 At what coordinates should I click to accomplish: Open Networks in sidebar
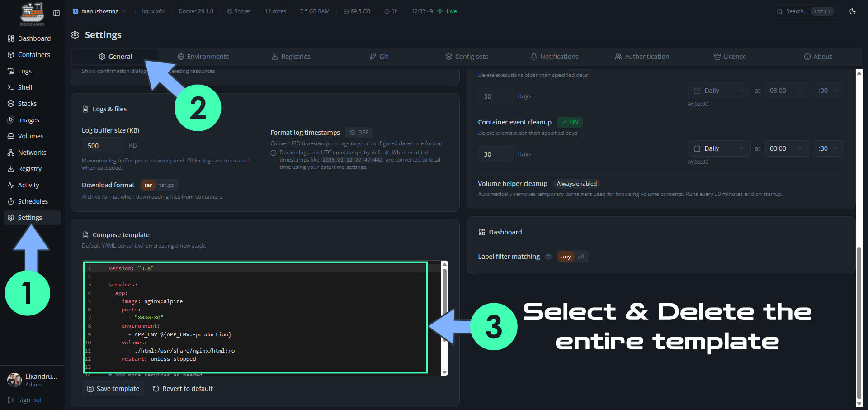(x=32, y=153)
